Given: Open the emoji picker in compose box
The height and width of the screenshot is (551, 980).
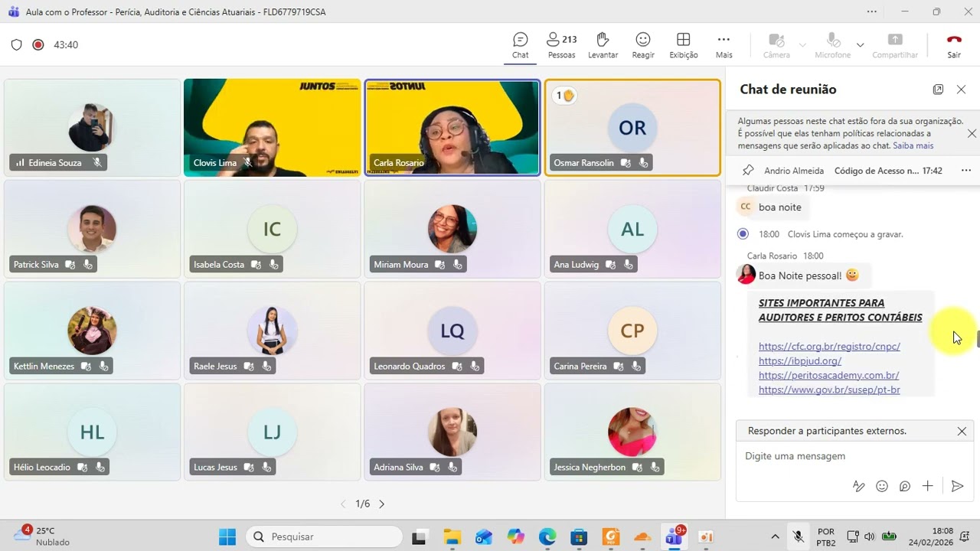Looking at the screenshot, I should point(882,486).
